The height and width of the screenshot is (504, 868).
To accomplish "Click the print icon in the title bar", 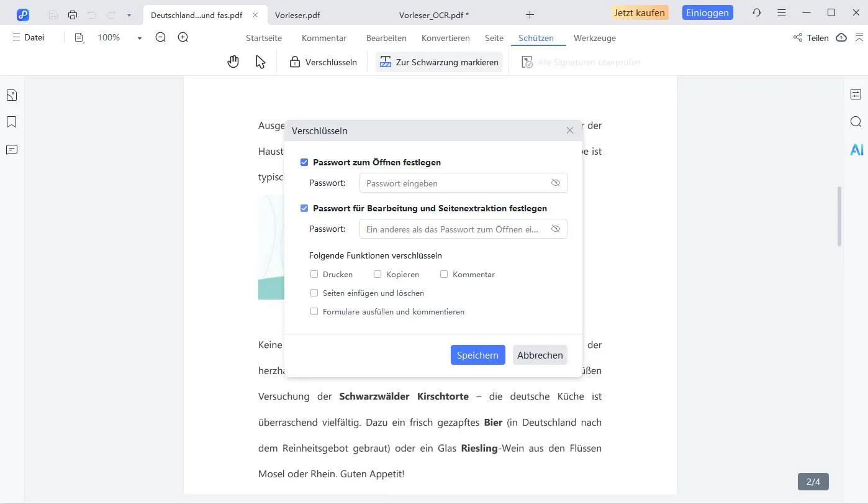I will [73, 15].
